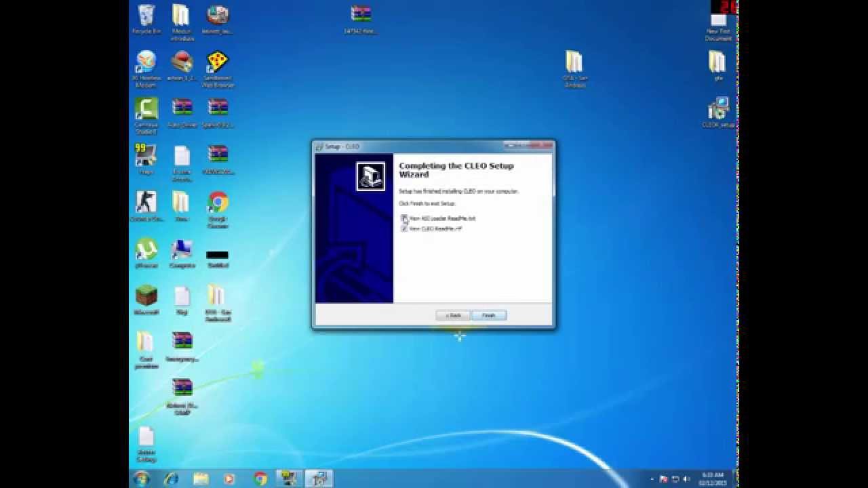
Task: Select the Counter-Strike desktop shortcut
Action: (x=146, y=206)
